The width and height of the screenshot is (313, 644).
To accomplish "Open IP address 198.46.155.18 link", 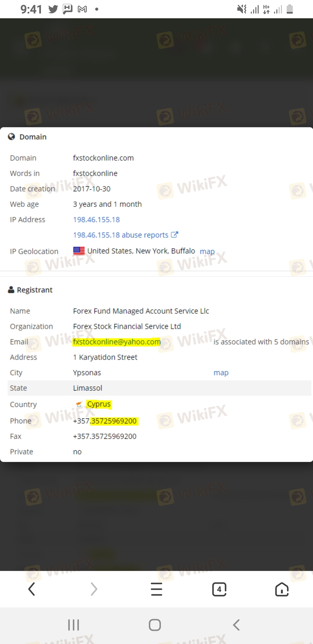I will pyautogui.click(x=97, y=220).
